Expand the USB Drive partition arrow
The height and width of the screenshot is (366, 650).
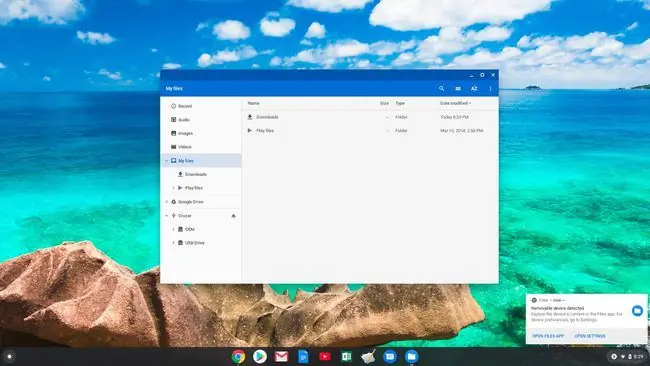[x=173, y=243]
